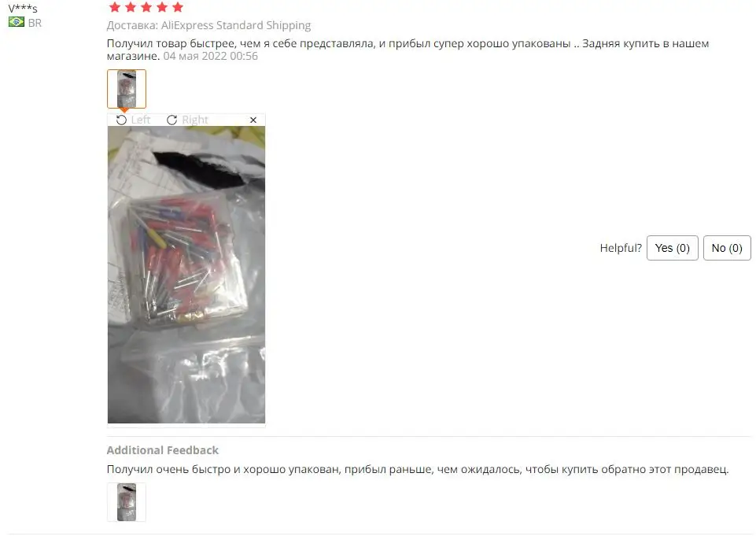This screenshot has height=536, width=756.
Task: Click the third rating star
Action: click(x=146, y=7)
